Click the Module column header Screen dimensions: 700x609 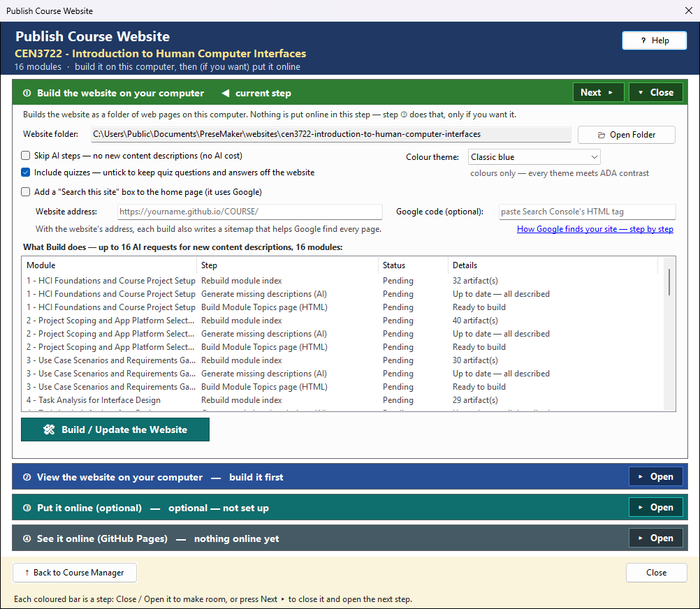click(x=109, y=265)
